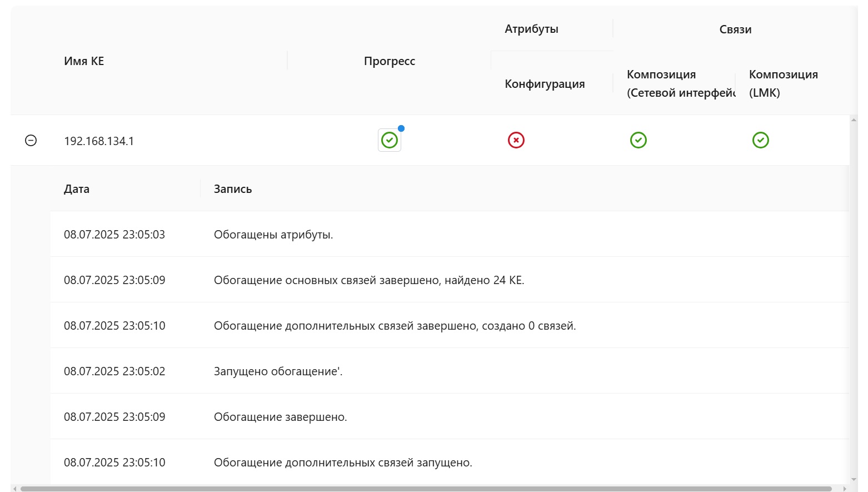Viewport: 868px width, 492px height.
Task: Click the "Имя КЕ" column header
Action: pos(84,61)
